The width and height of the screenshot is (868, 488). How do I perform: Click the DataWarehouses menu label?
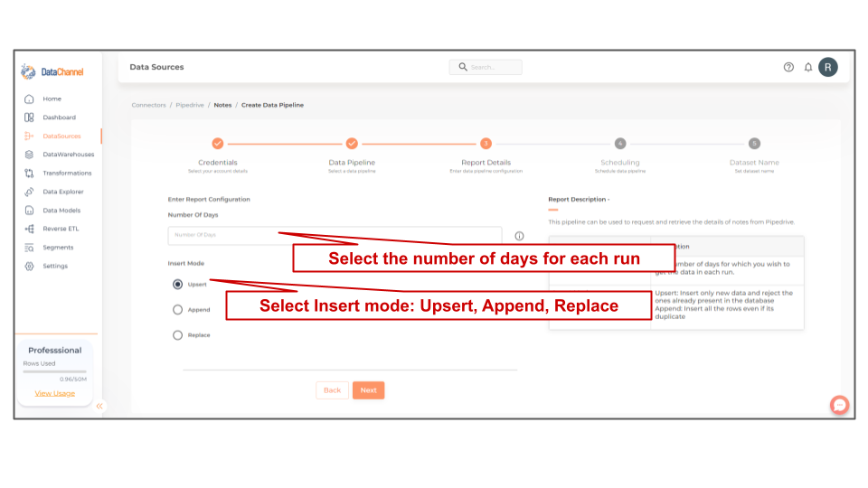pyautogui.click(x=69, y=155)
